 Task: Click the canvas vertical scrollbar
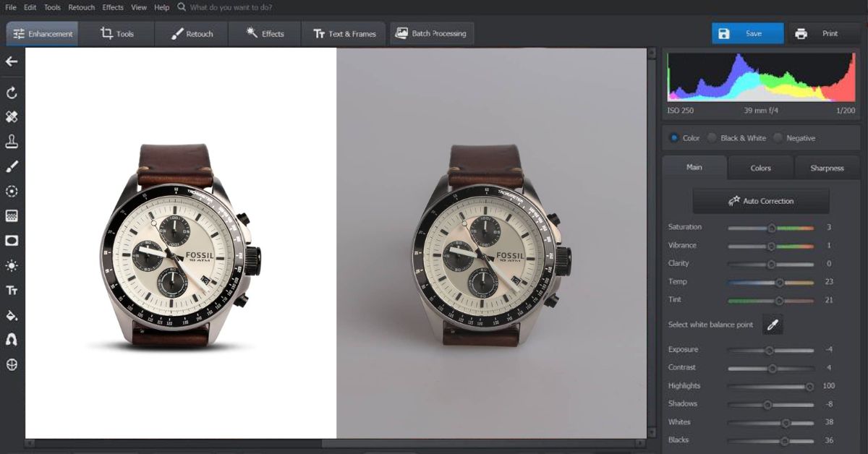click(652, 244)
